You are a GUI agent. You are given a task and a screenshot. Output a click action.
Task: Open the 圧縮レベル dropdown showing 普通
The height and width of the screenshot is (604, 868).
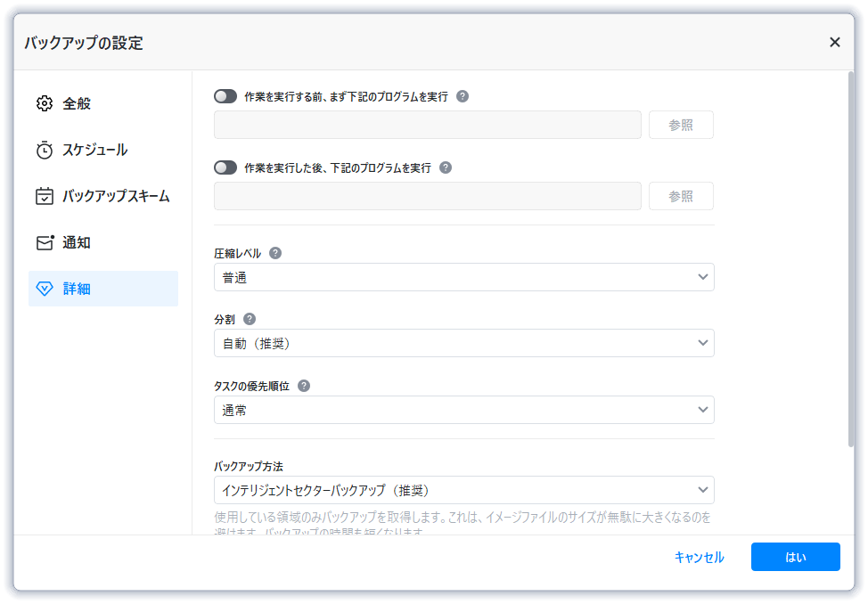[463, 277]
